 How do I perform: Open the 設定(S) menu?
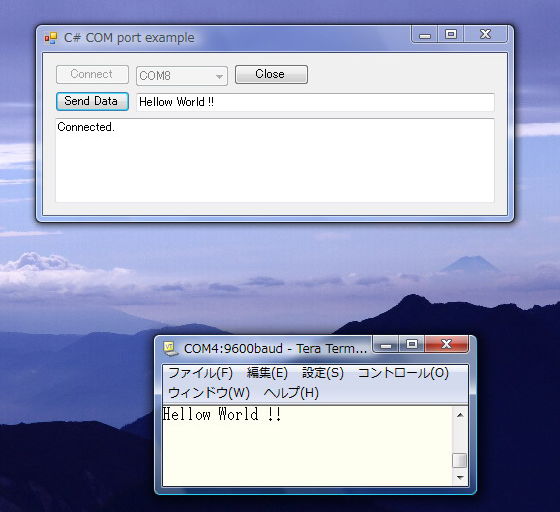click(323, 373)
